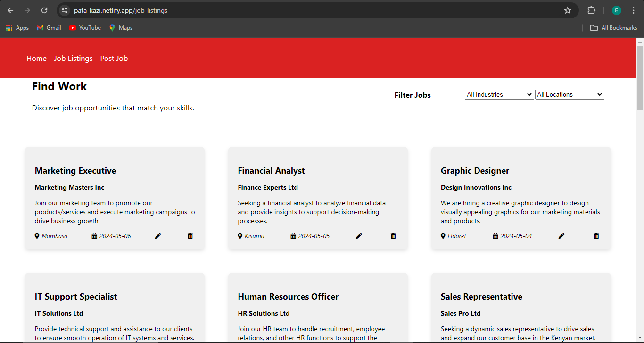Select Job Listings in the red navbar

pos(73,59)
